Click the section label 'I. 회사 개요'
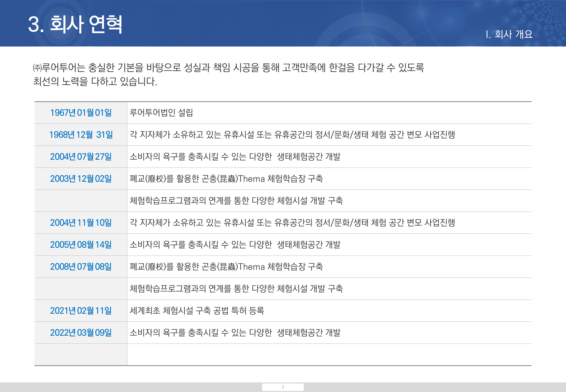Screen dimensions: 566x392 pos(509,34)
